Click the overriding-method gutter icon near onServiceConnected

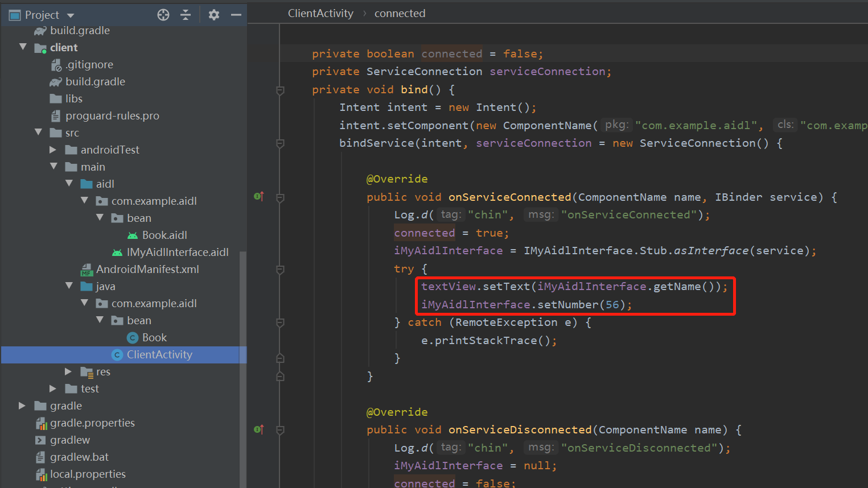click(259, 196)
